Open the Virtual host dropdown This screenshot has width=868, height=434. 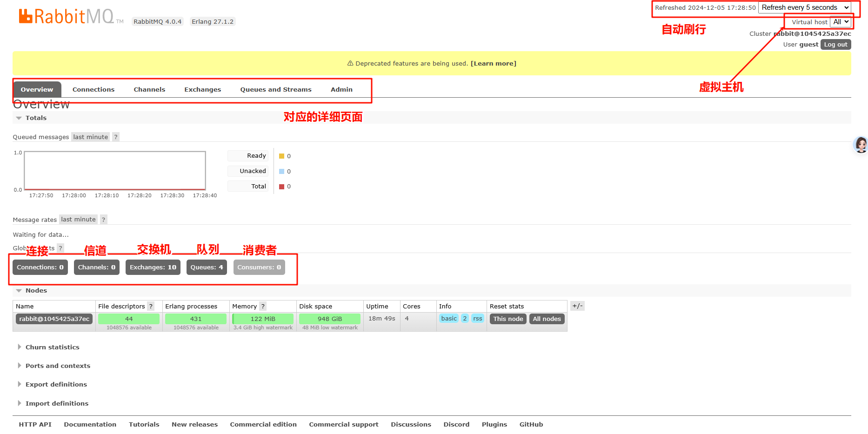(x=840, y=22)
